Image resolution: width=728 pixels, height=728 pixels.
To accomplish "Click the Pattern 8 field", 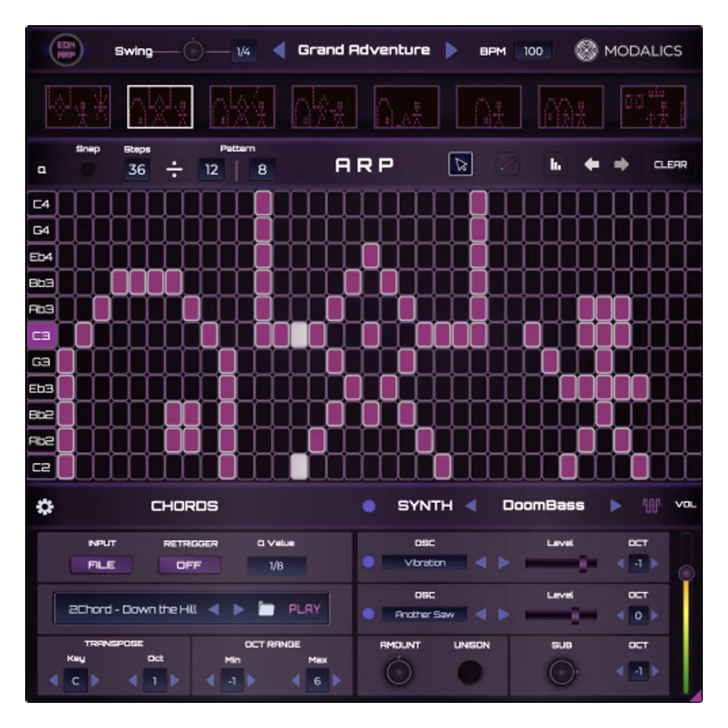I will (262, 169).
